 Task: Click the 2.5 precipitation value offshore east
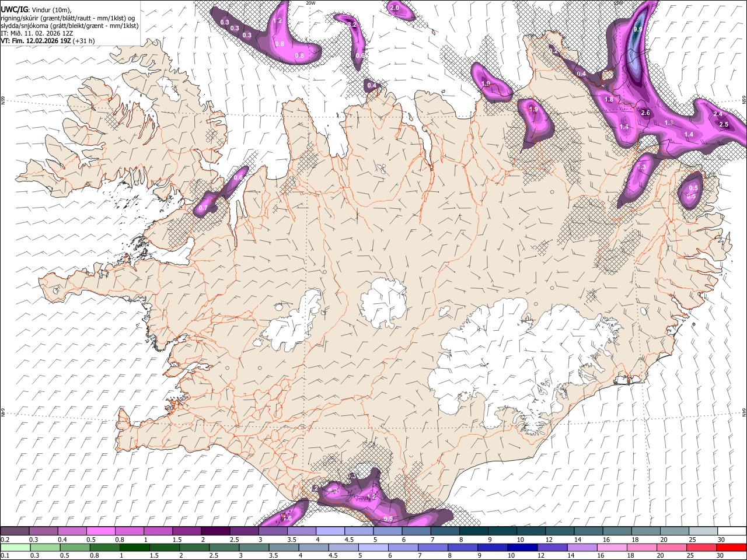724,124
